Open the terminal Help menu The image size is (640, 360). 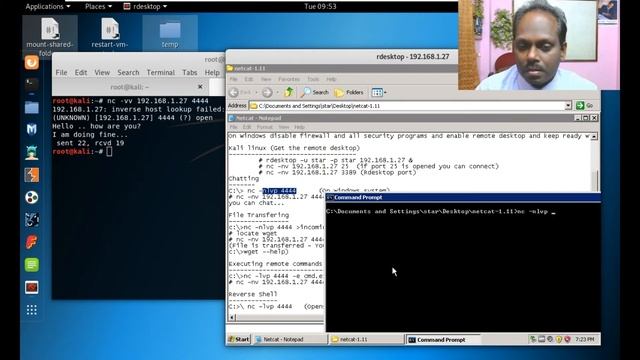pos(212,73)
